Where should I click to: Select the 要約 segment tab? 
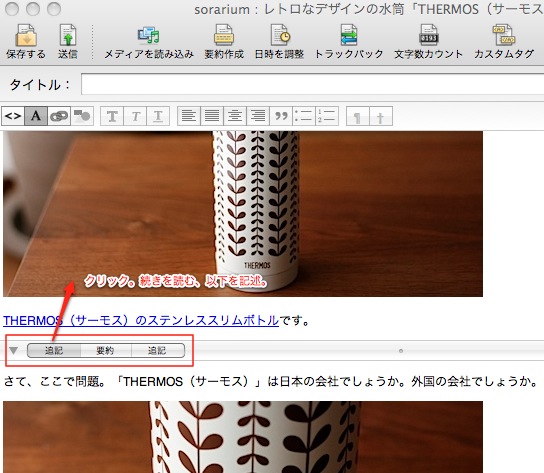[x=106, y=350]
